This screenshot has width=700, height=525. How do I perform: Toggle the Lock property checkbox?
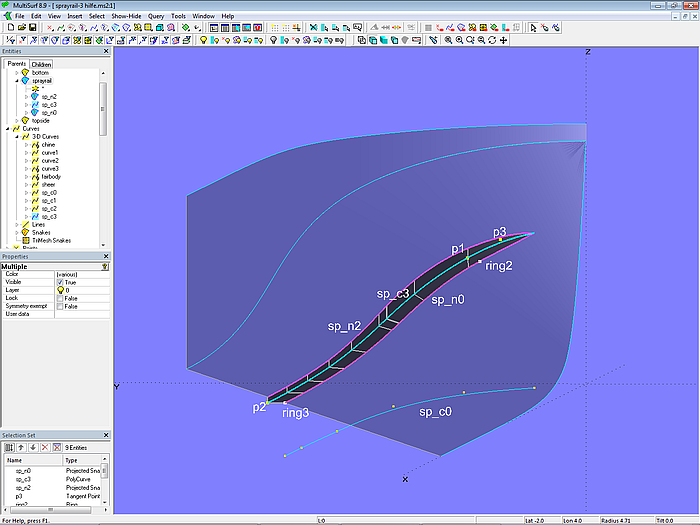point(60,298)
